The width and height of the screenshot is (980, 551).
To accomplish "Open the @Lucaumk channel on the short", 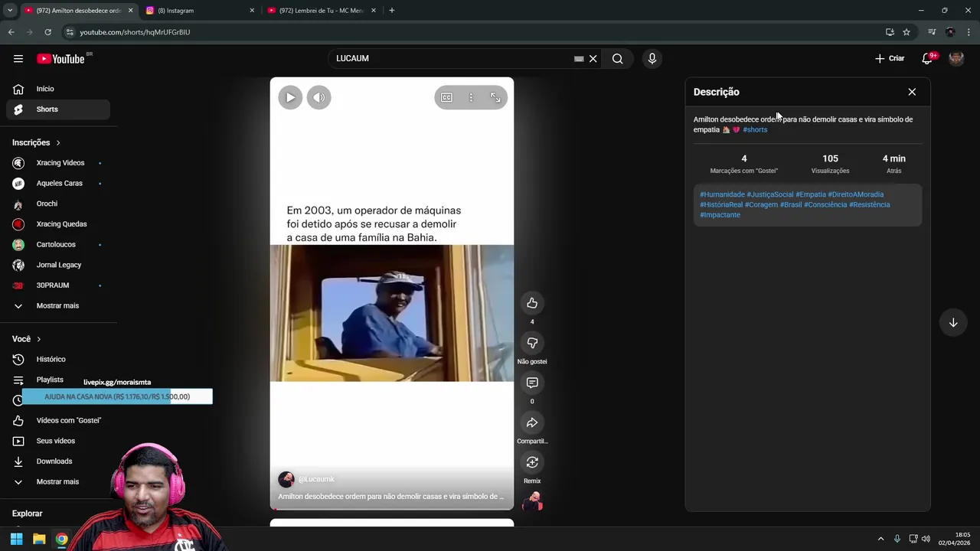I will tap(315, 480).
